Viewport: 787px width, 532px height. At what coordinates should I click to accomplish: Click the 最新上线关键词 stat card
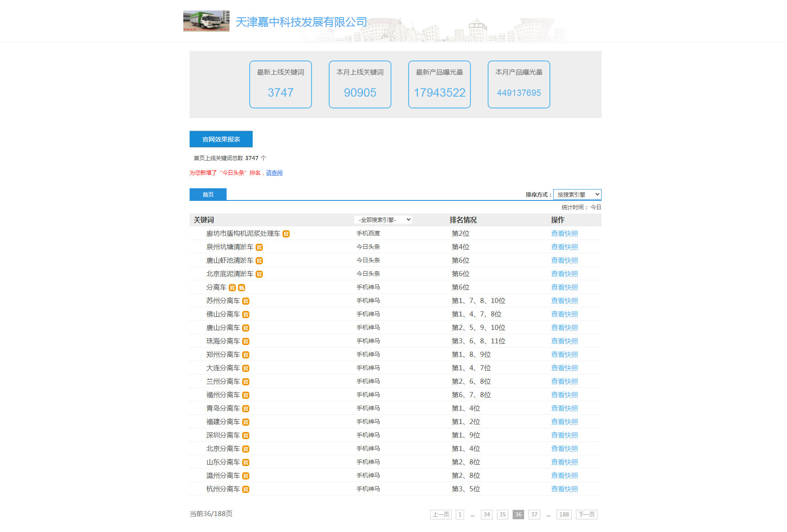(280, 84)
